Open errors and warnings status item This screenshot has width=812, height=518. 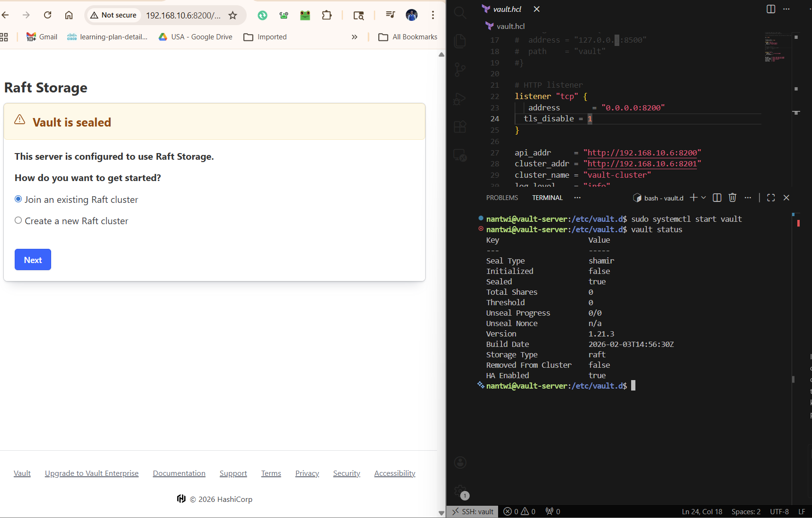(x=519, y=512)
